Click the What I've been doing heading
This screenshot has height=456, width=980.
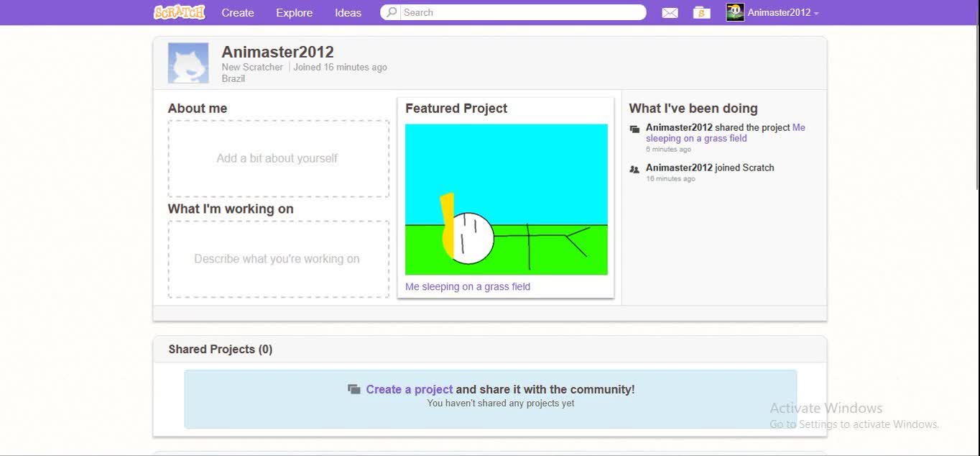(x=693, y=109)
